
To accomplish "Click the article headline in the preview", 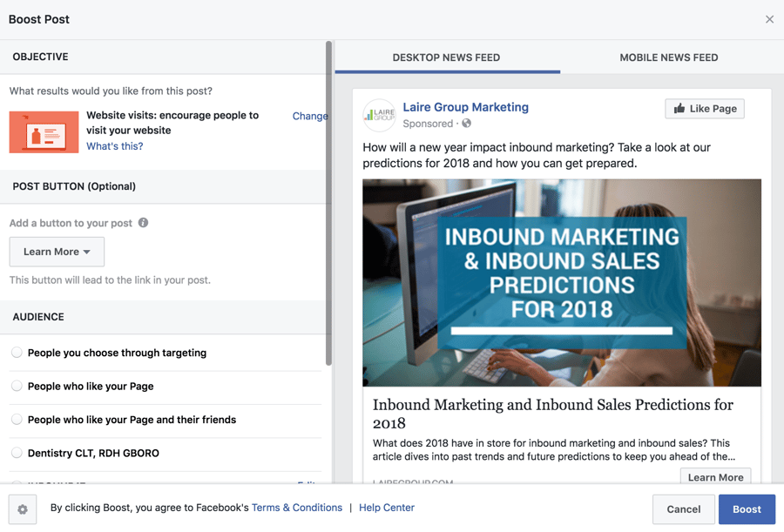I will (x=553, y=414).
